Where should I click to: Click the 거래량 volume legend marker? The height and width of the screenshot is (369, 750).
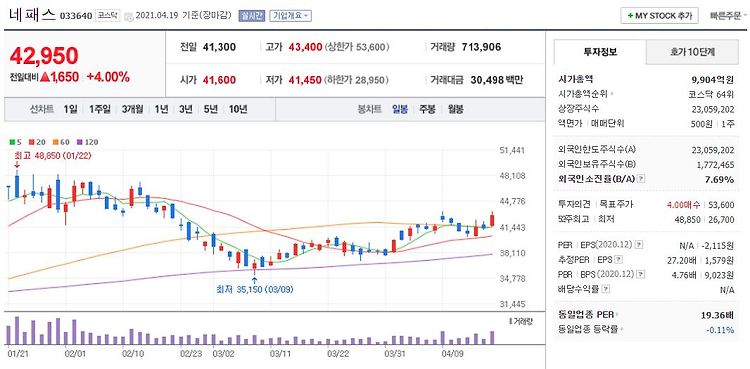pyautogui.click(x=510, y=321)
